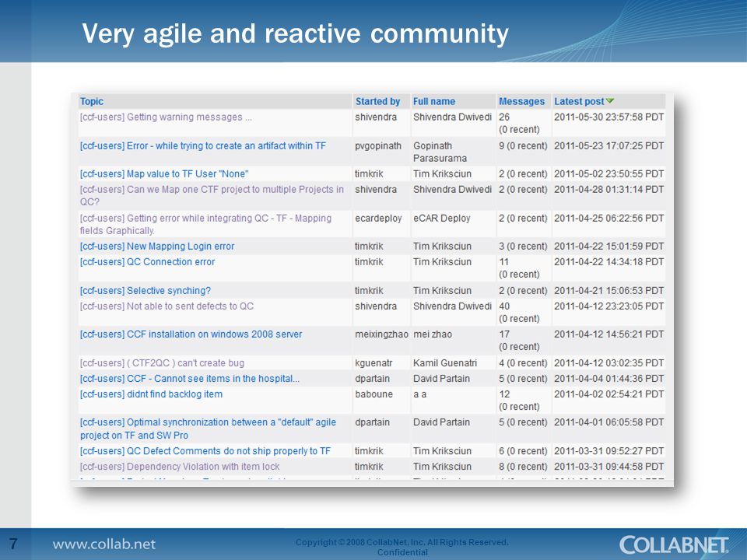
Task: Sort by the Started by column header
Action: click(x=377, y=101)
